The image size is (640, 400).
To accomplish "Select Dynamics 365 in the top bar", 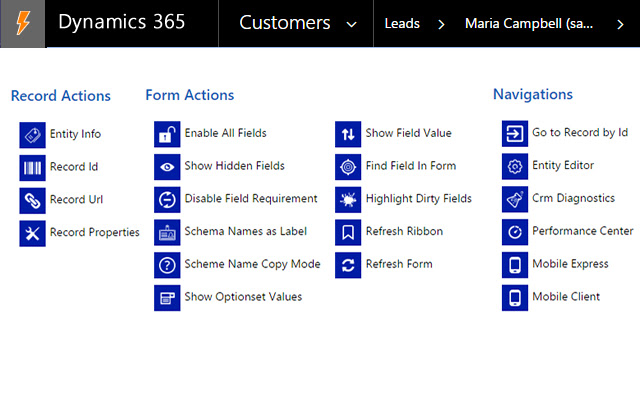I will tap(121, 23).
